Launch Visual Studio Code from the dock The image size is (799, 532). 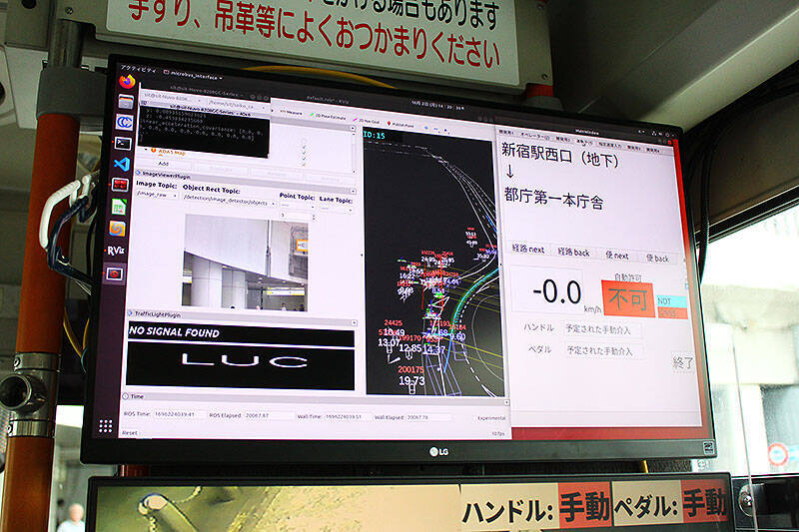click(122, 164)
